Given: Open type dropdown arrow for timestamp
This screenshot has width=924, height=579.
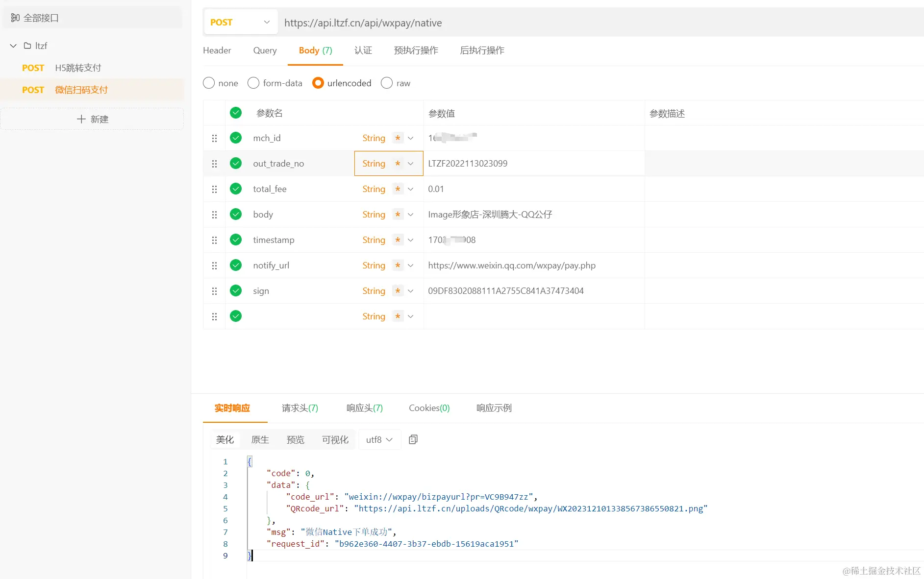Looking at the screenshot, I should (411, 240).
